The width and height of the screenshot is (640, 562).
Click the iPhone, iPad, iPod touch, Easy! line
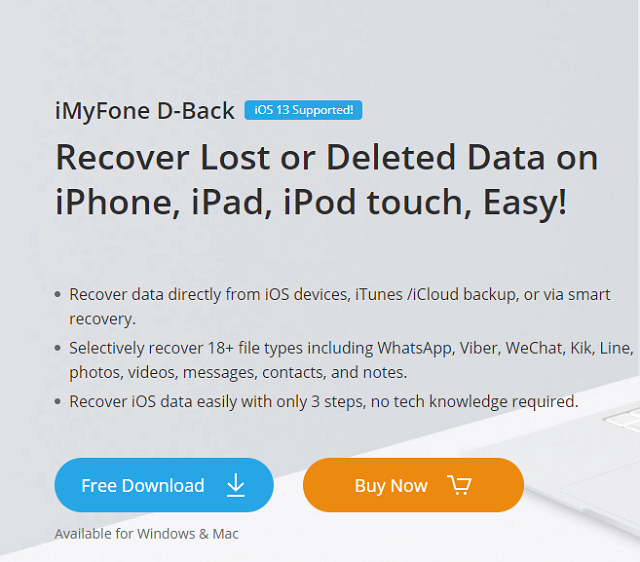point(311,202)
